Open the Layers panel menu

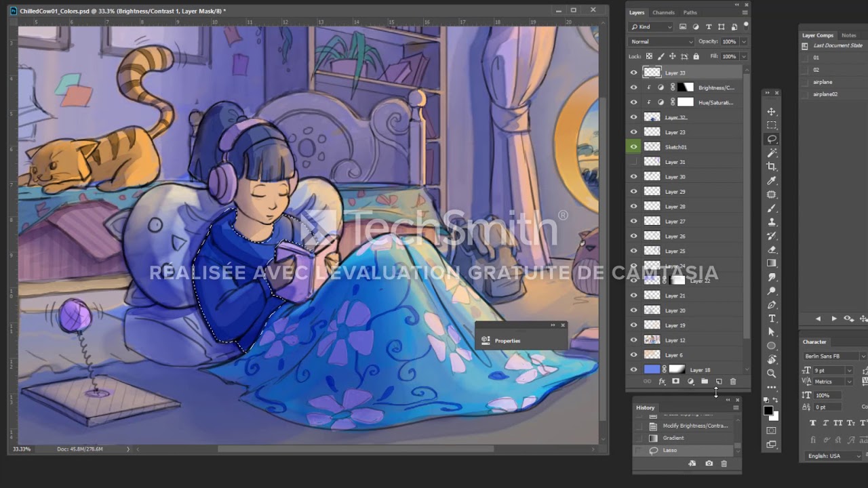tap(745, 12)
